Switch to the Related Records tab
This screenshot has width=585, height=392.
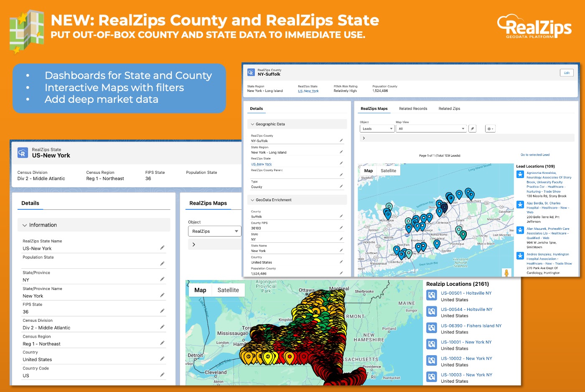[x=413, y=109]
